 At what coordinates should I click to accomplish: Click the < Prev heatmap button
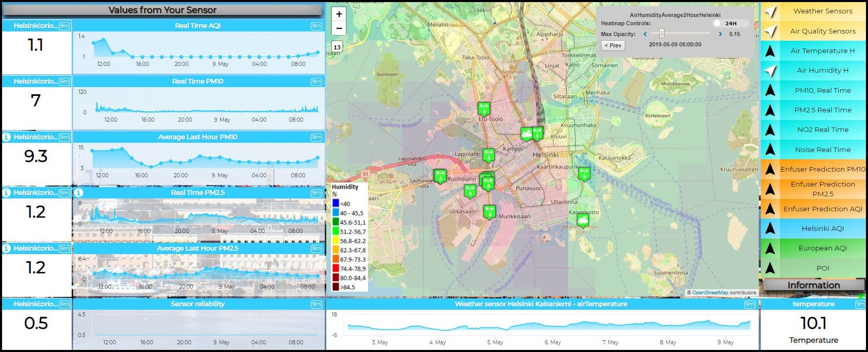click(x=613, y=45)
